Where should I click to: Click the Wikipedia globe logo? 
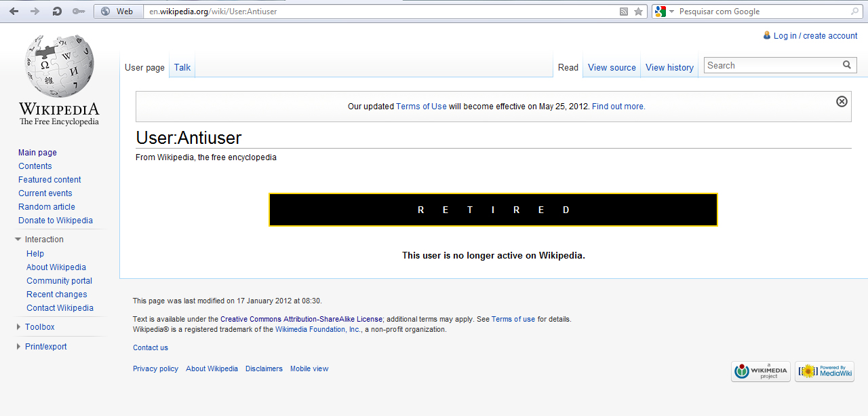pyautogui.click(x=59, y=67)
